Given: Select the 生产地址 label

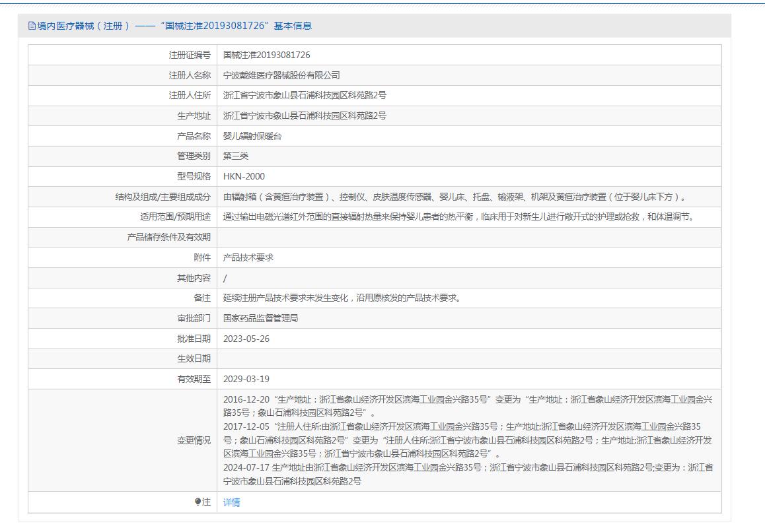Looking at the screenshot, I should coord(194,116).
